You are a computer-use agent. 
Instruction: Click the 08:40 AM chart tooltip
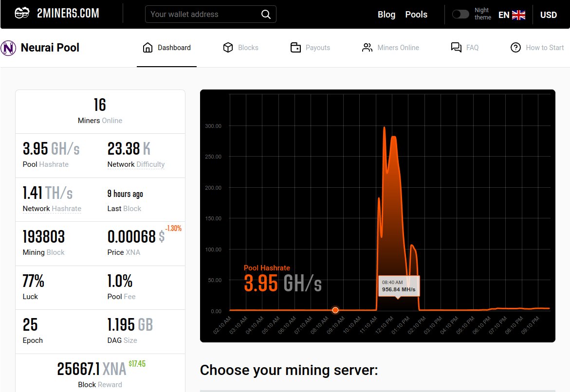coord(399,286)
